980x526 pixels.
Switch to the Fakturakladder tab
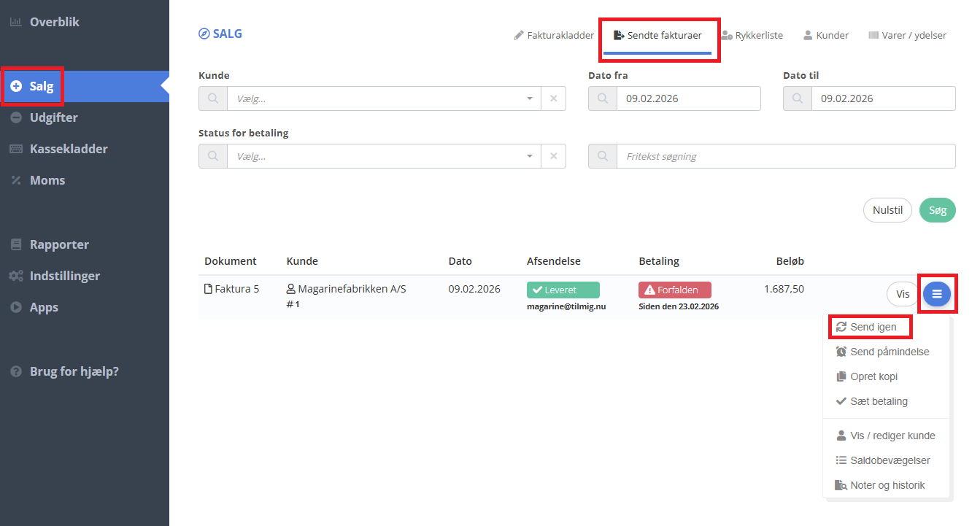[554, 35]
